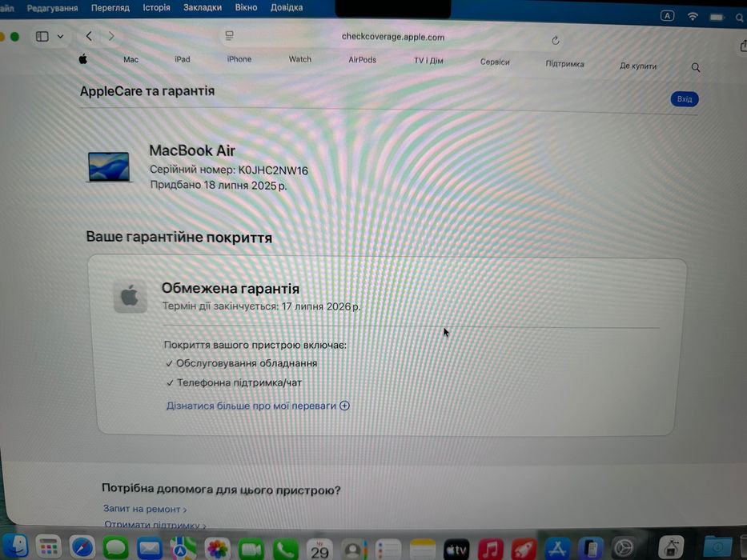Image resolution: width=747 pixels, height=560 pixels.
Task: Open the Перегляд menu
Action: [110, 8]
